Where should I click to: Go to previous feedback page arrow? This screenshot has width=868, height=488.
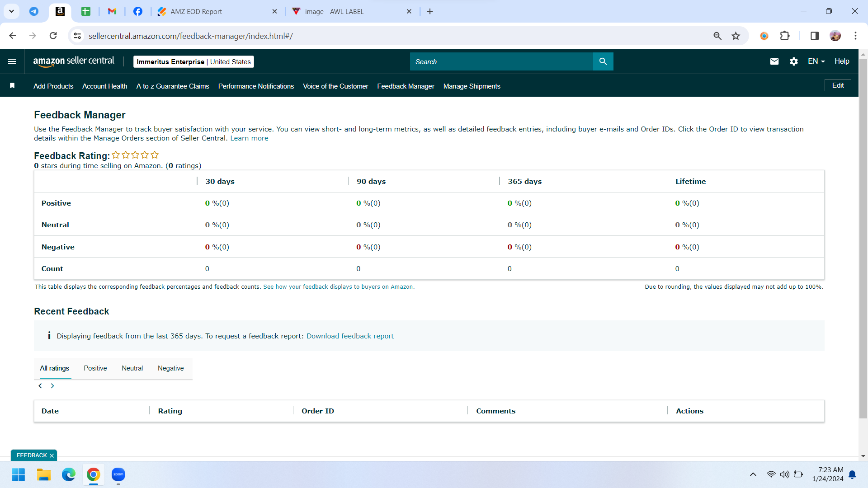click(x=40, y=386)
